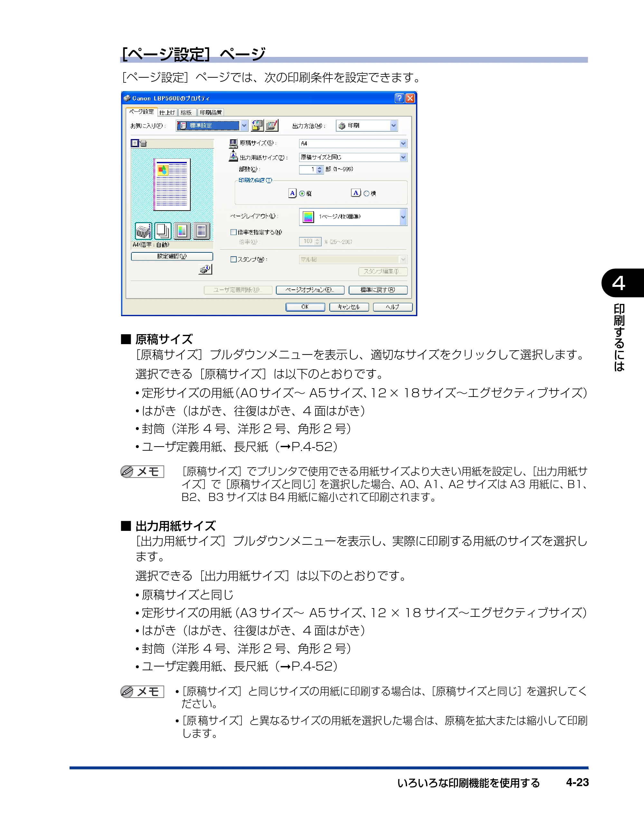Open お気に入り dropdown showing 標準設定
644x828 pixels.
coord(212,126)
